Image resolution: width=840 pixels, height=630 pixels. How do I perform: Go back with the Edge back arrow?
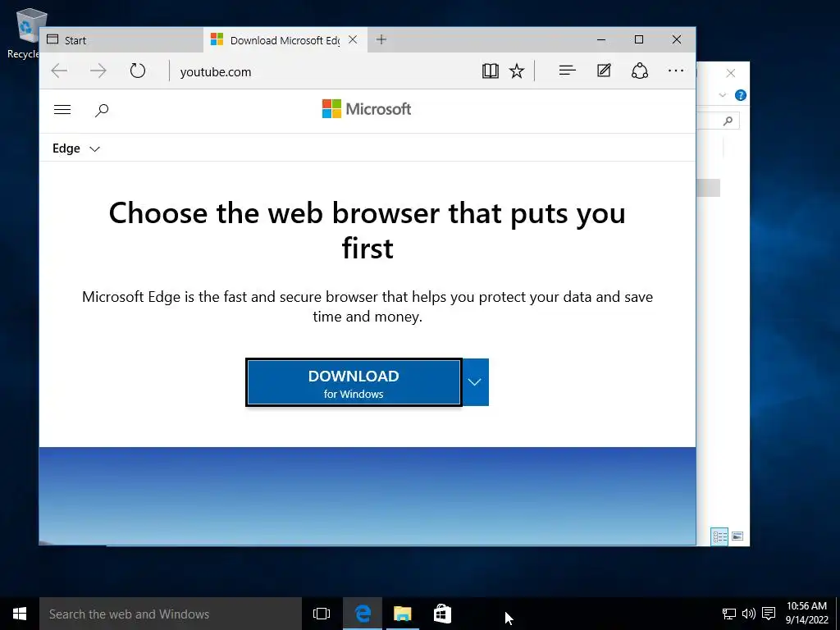tap(59, 71)
